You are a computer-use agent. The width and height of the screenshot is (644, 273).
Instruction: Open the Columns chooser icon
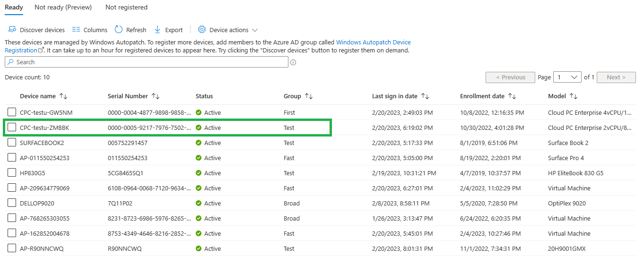tap(76, 30)
